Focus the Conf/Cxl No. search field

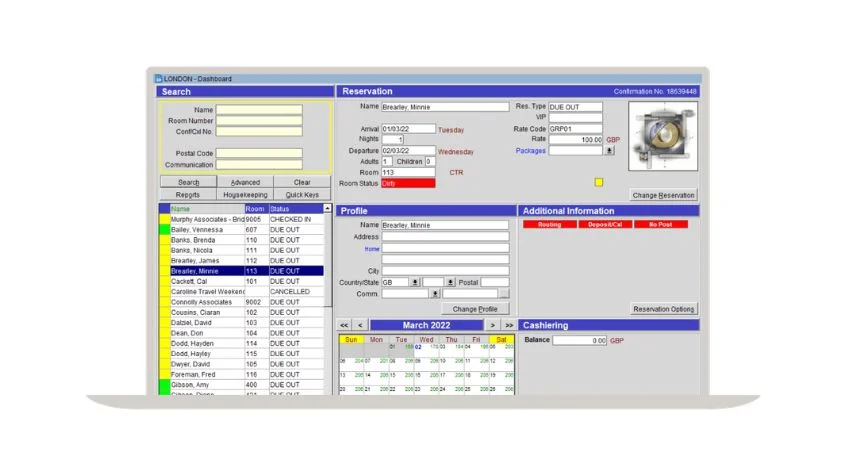tap(259, 131)
